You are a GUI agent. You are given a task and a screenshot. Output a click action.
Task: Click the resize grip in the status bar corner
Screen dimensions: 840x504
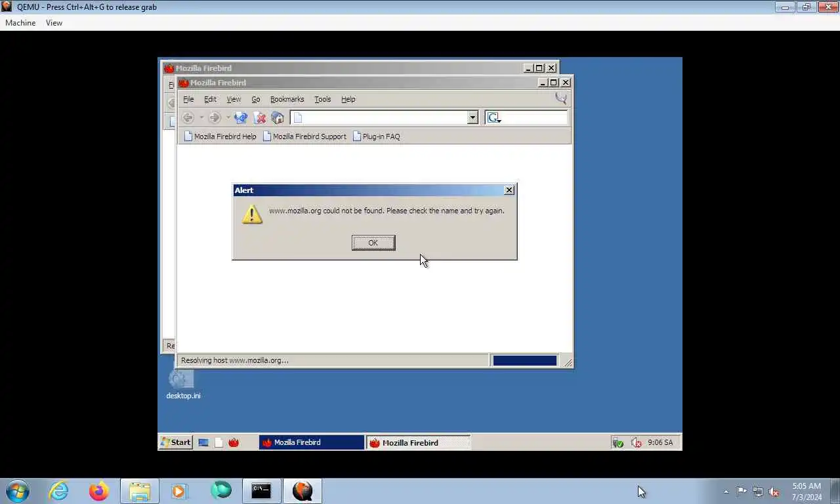click(568, 362)
